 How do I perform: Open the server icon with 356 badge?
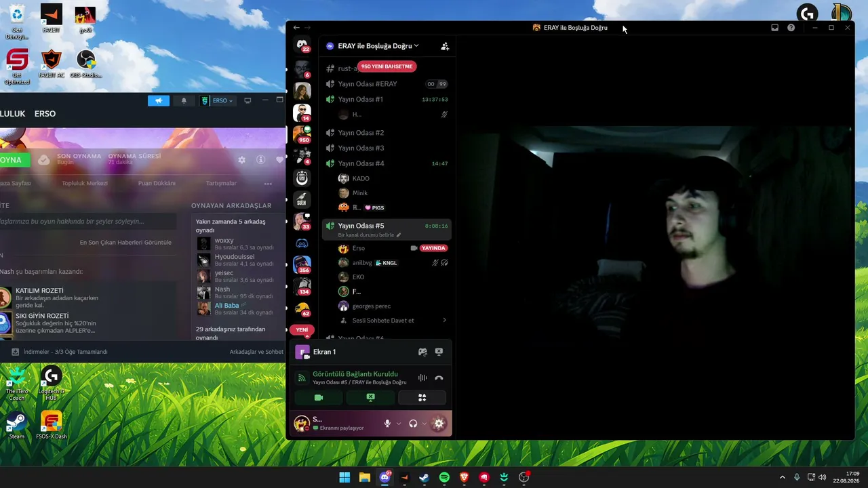(302, 264)
